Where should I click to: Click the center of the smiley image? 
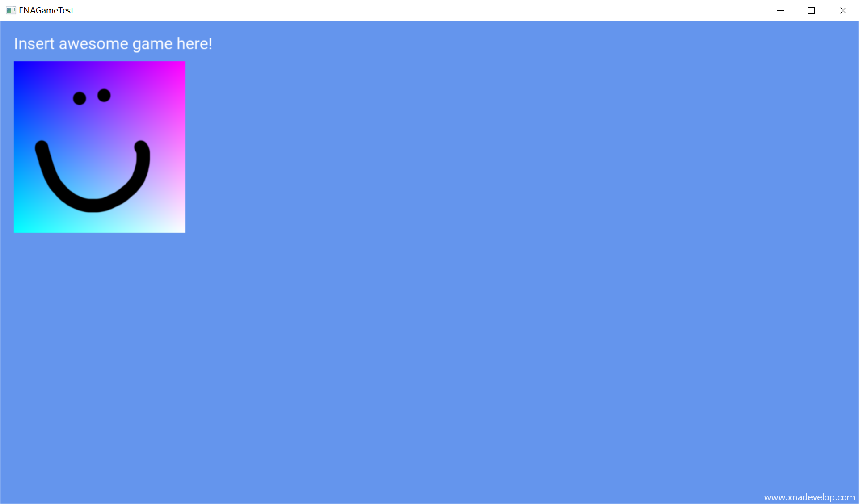click(x=100, y=147)
